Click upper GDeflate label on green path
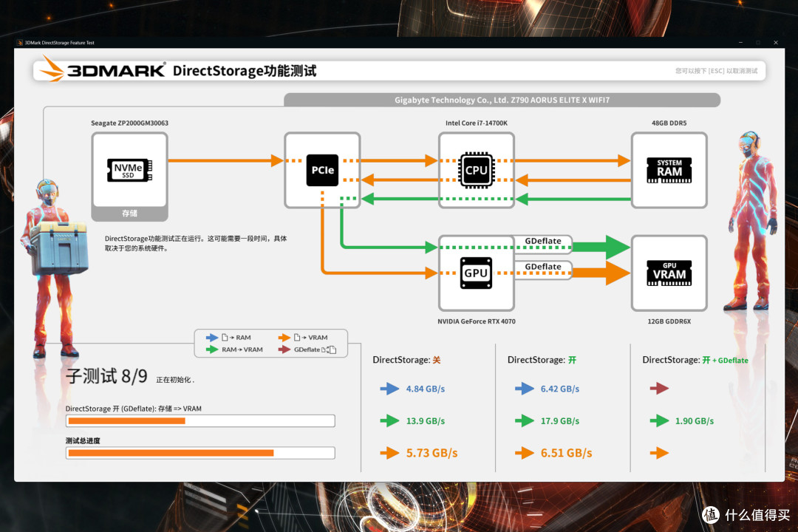Viewport: 798px width, 532px height. click(543, 241)
